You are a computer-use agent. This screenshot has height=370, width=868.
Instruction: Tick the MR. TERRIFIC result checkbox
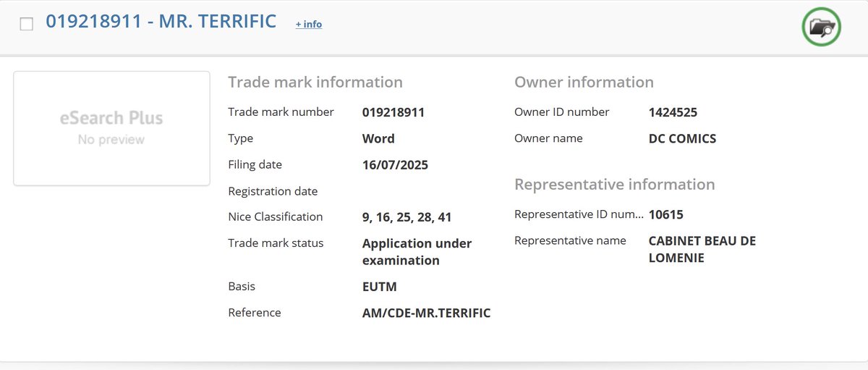[27, 24]
